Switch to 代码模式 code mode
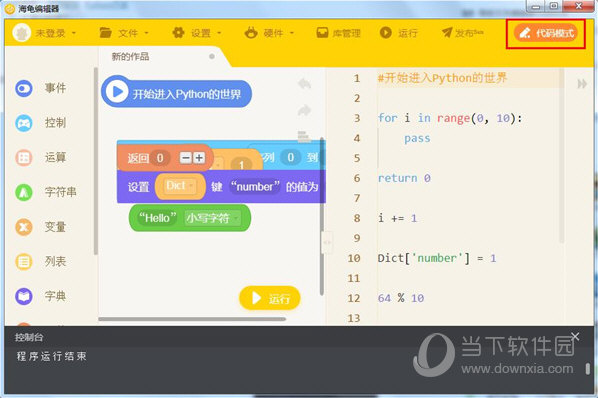Screen dimensions: 598x398 pyautogui.click(x=546, y=33)
